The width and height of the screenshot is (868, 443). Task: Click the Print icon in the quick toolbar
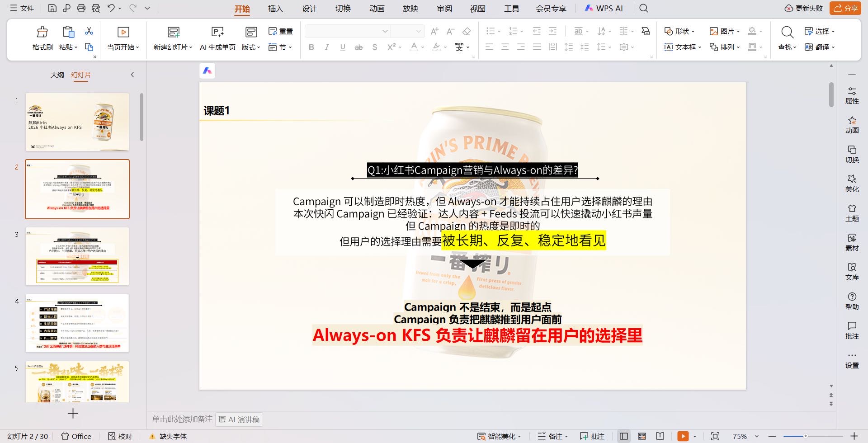tap(81, 8)
